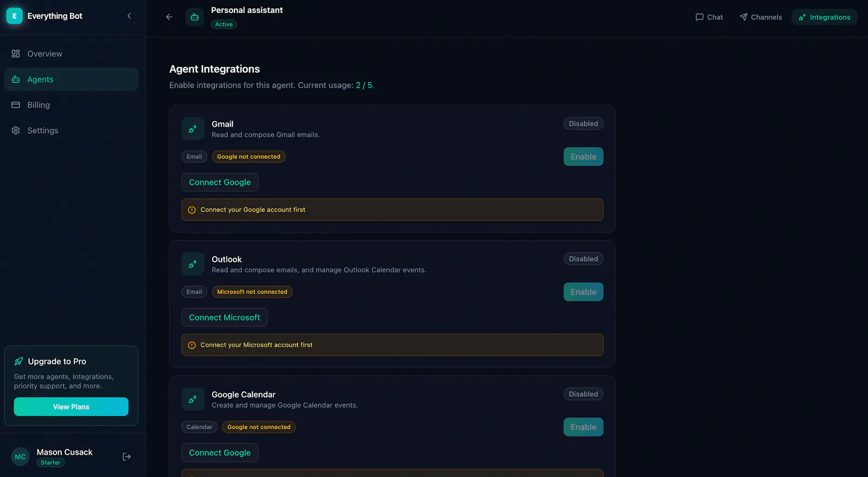Click the Outlook Disabled status badge
The height and width of the screenshot is (477, 868).
583,259
